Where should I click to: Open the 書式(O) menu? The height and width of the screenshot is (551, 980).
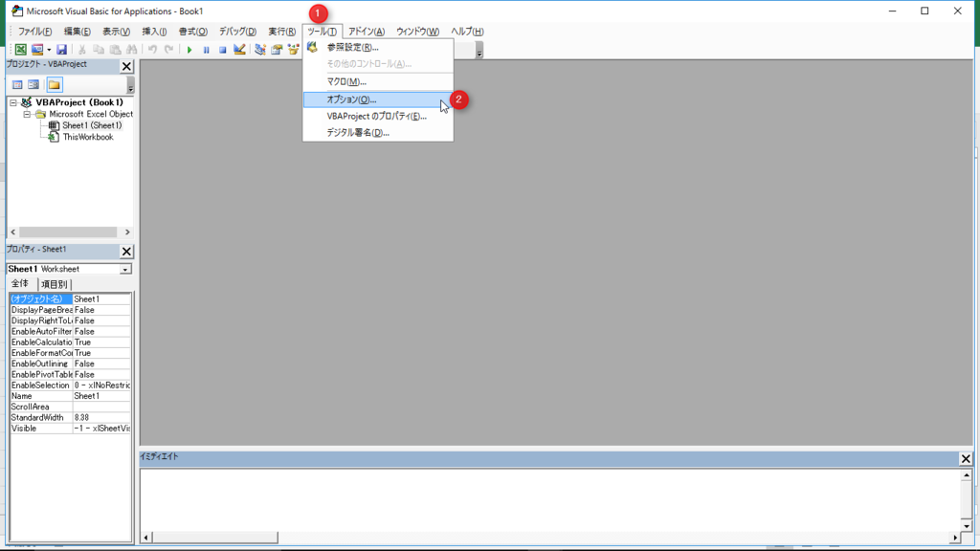(192, 32)
